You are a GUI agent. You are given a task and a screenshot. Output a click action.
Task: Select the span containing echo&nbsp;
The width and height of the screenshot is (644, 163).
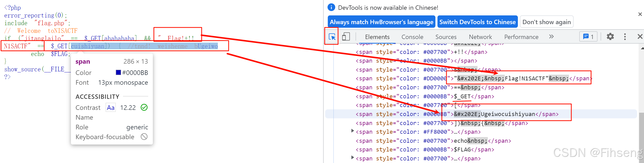(x=433, y=141)
